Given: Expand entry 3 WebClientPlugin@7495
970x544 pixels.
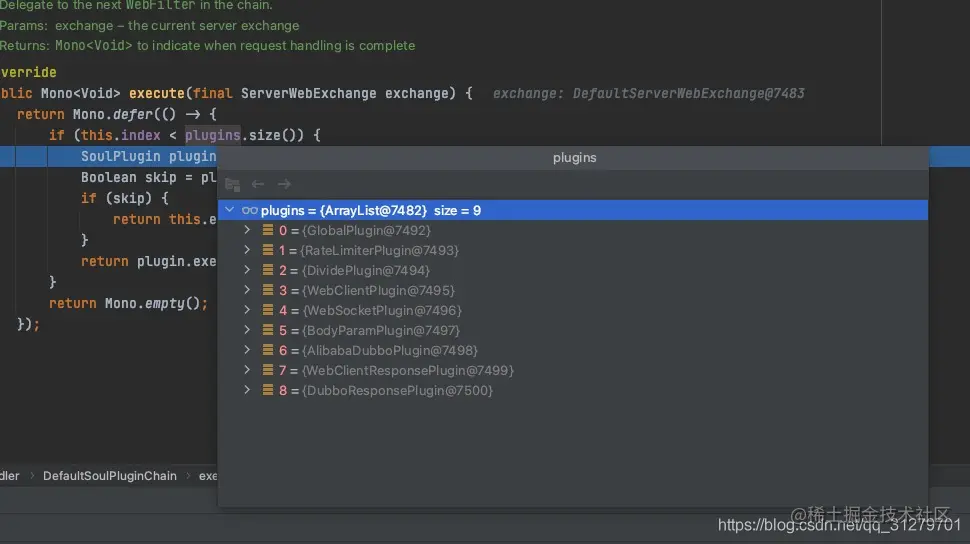Looking at the screenshot, I should [x=247, y=290].
